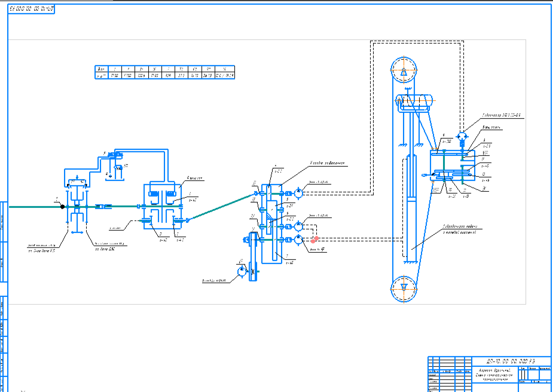The width and height of the screenshot is (553, 392).
Task: Click the black node dot on input shaft
Action: point(62,206)
